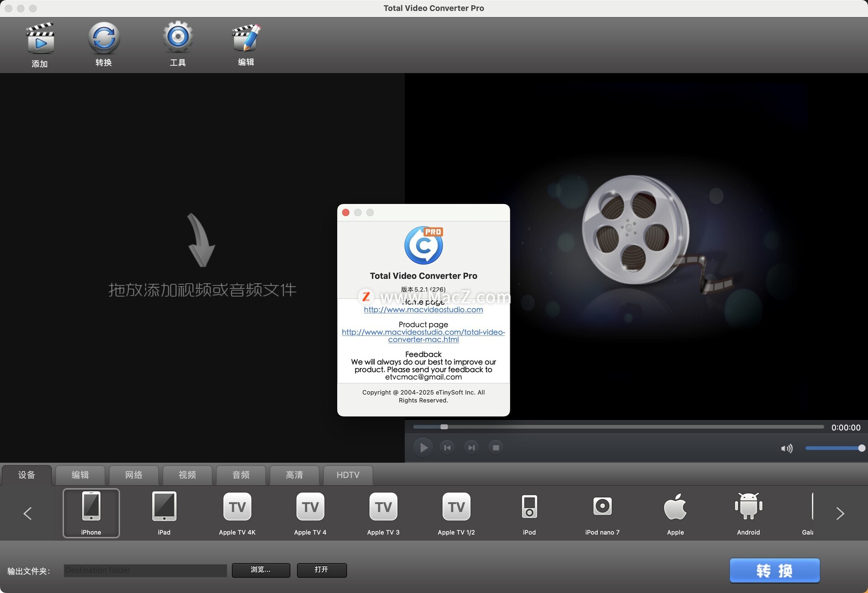Click the film reel preview area
Viewport: 868px width, 593px height.
tap(637, 247)
